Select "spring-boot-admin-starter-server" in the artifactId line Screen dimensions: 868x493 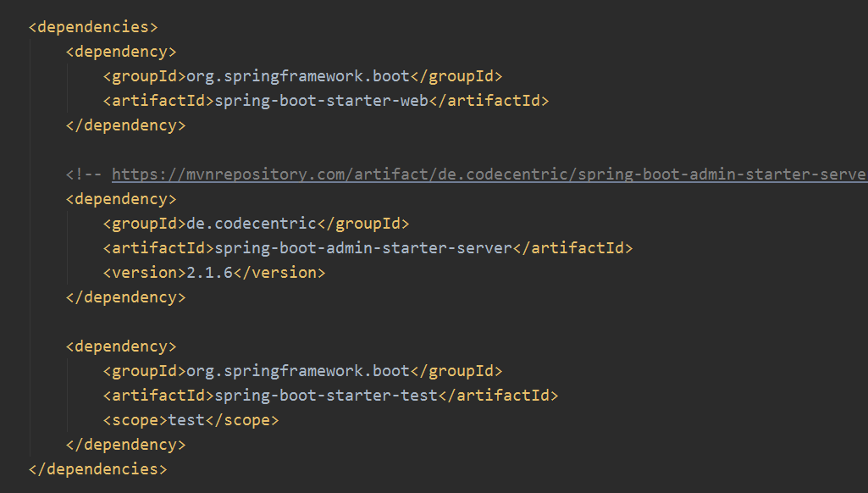363,248
